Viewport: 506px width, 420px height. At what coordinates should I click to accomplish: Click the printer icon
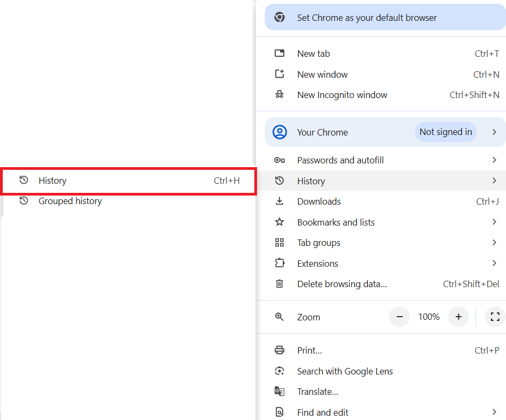280,350
